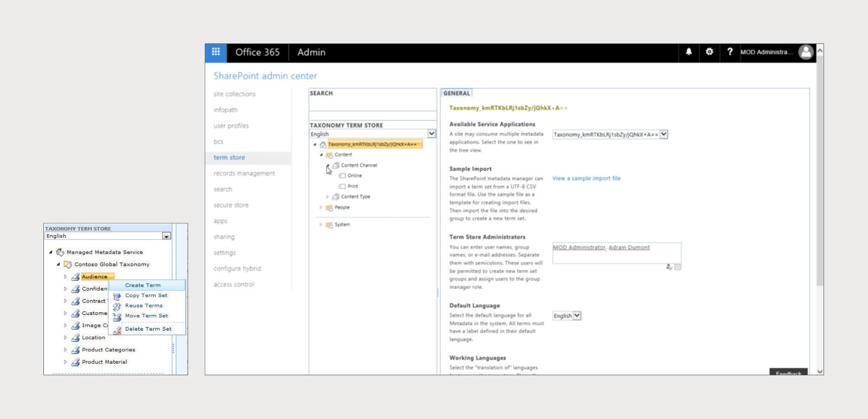Screen dimensions: 868x419
Task: Click the Term Store Administrators people field
Action: click(x=617, y=253)
